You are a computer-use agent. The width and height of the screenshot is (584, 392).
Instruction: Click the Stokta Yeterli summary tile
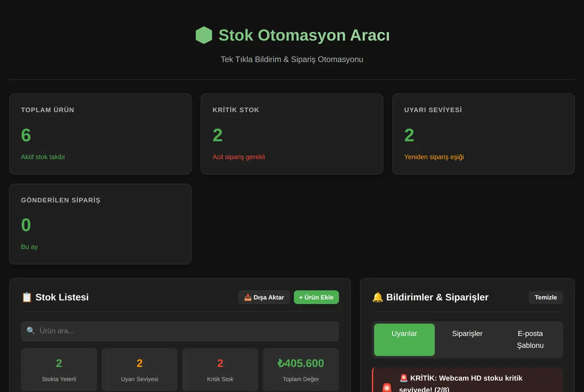[x=59, y=370]
